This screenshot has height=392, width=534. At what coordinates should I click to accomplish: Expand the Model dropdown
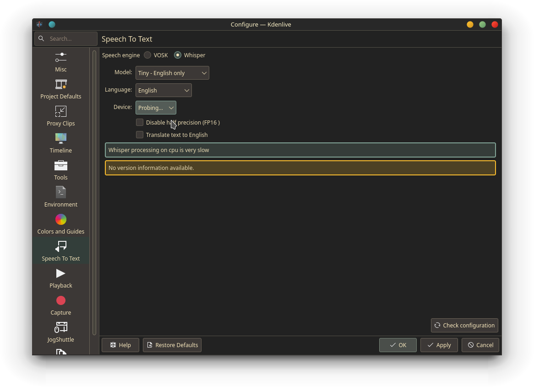coord(172,73)
